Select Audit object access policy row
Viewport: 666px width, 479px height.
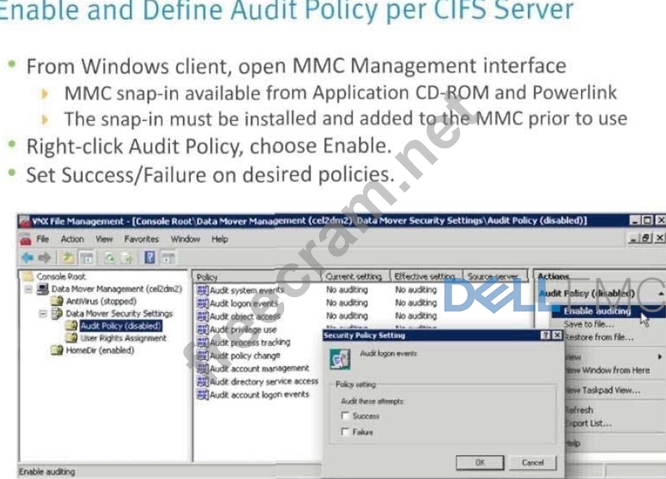pos(245,316)
